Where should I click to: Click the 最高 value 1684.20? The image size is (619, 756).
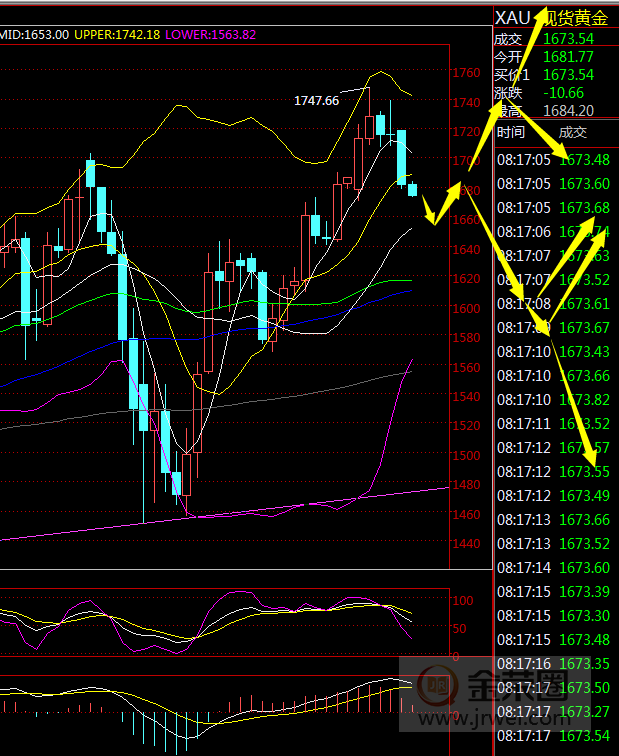(567, 111)
